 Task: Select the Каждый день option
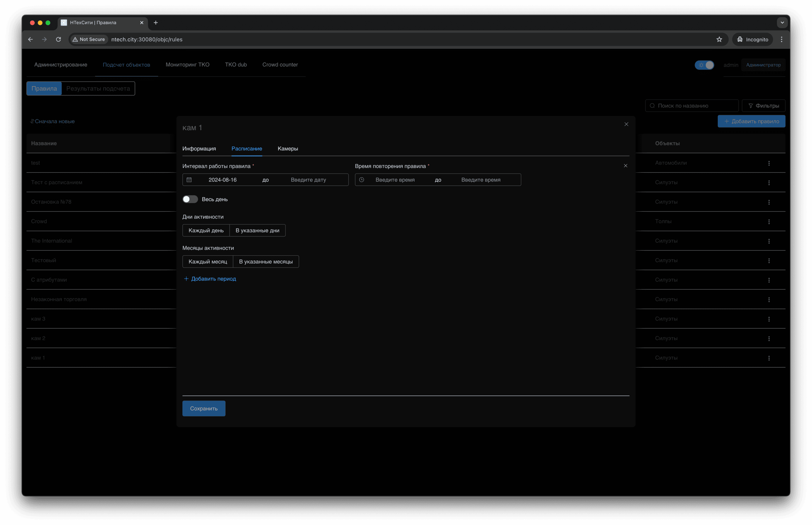tap(206, 230)
